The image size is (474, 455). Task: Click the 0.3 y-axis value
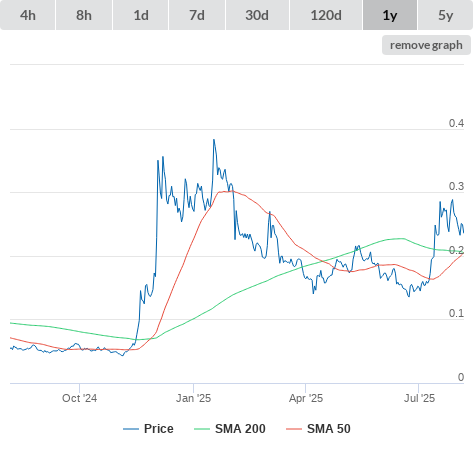pos(456,186)
